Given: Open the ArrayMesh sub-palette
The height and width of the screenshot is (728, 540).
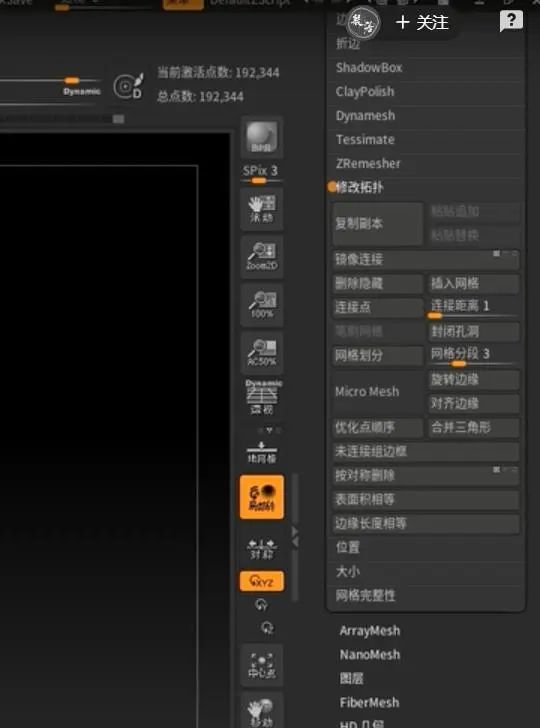Looking at the screenshot, I should tap(370, 631).
